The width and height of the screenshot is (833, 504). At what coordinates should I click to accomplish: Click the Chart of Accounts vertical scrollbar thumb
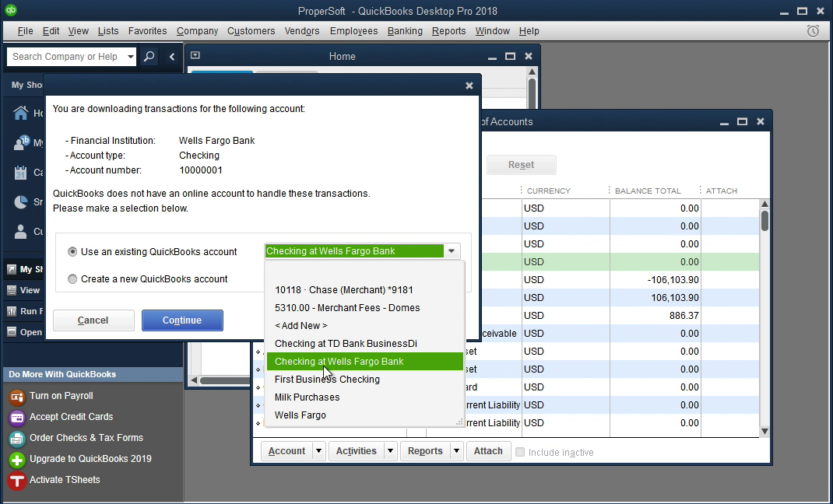764,221
